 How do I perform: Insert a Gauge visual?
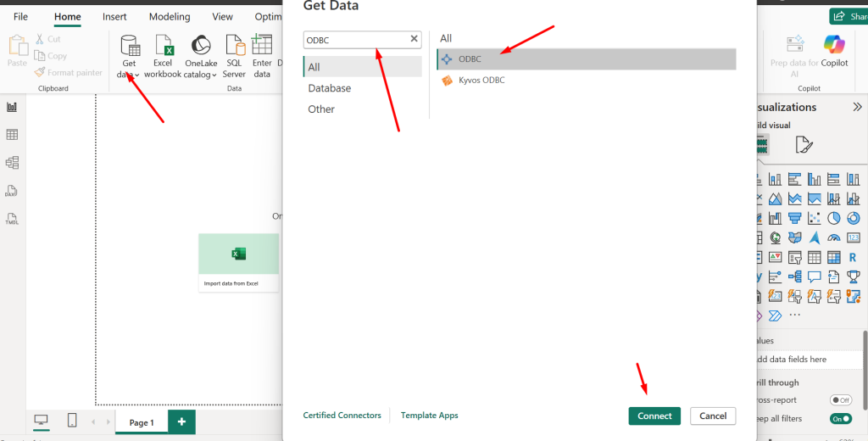click(834, 237)
